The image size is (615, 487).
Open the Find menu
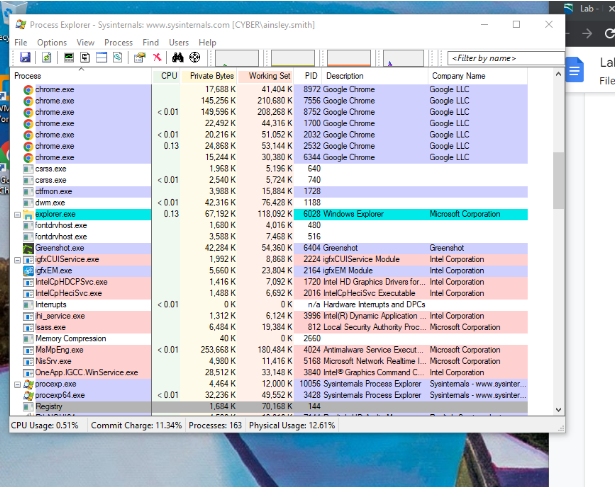click(x=151, y=42)
